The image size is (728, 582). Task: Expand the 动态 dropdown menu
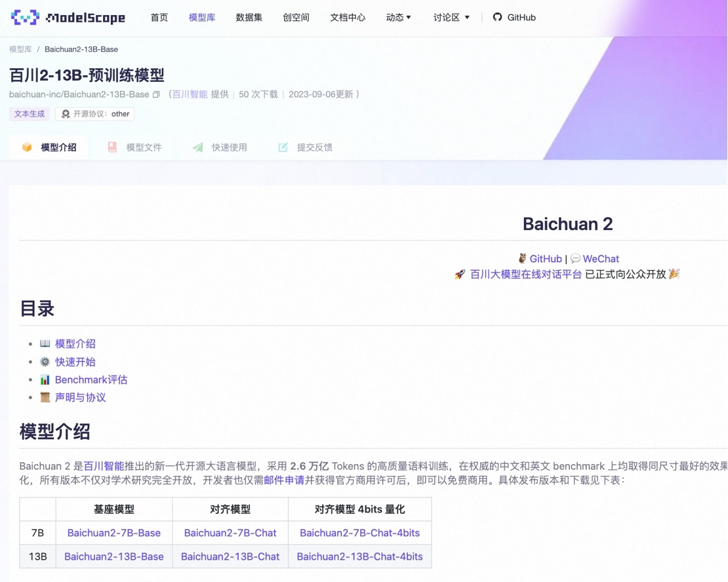pos(398,17)
